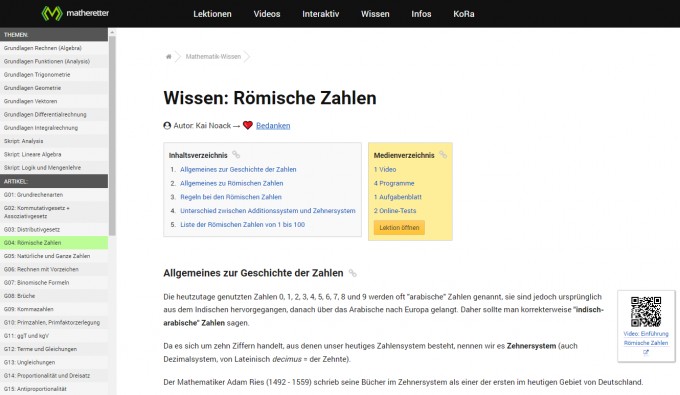The height and width of the screenshot is (395, 680).
Task: Open article G06: Rechnen mit Vorzeichen
Action: point(54,269)
